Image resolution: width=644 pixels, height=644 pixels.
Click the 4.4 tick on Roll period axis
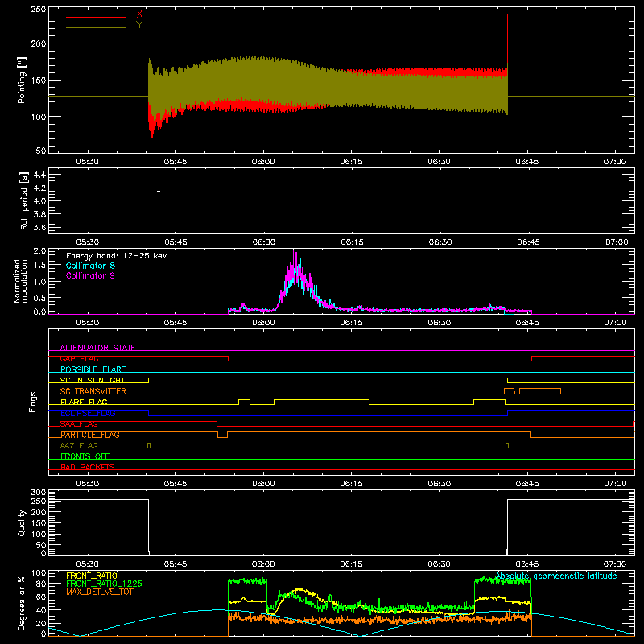39,175
